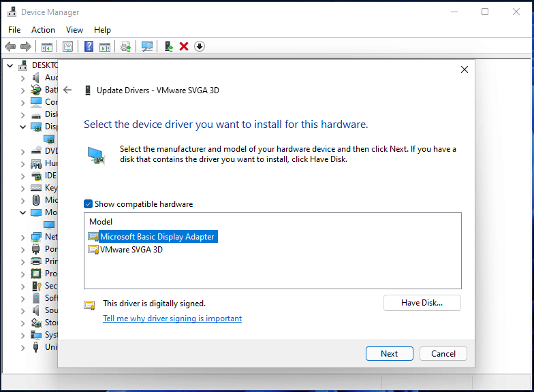
Task: Expand the Ports category chevron
Action: pyautogui.click(x=23, y=250)
